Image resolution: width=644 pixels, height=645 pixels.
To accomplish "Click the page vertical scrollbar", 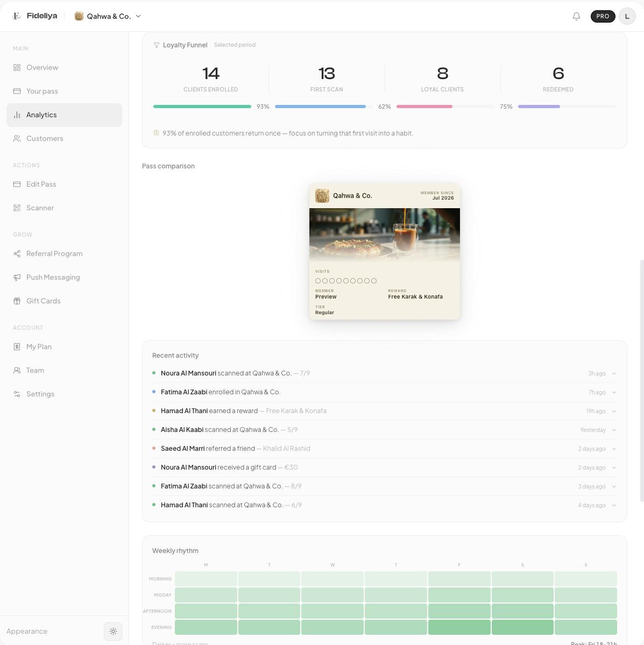I will [641, 380].
